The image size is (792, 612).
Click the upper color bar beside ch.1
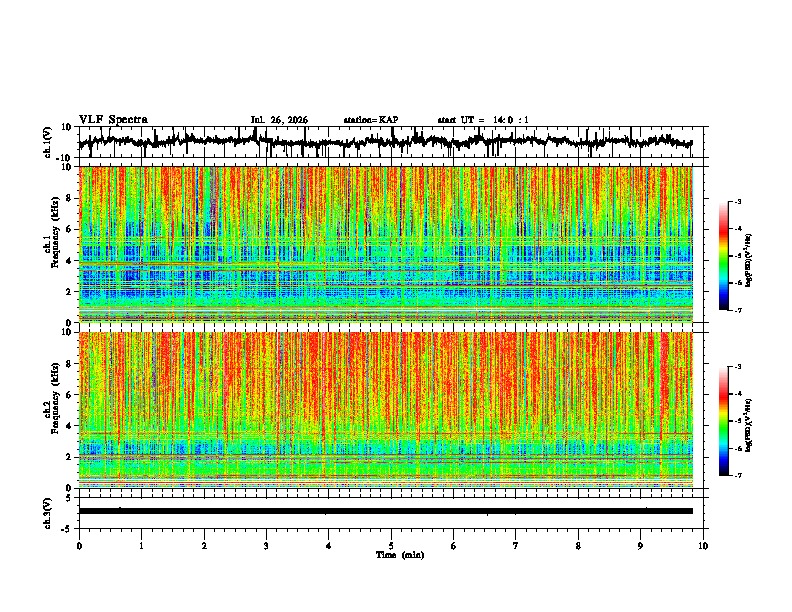(x=724, y=256)
